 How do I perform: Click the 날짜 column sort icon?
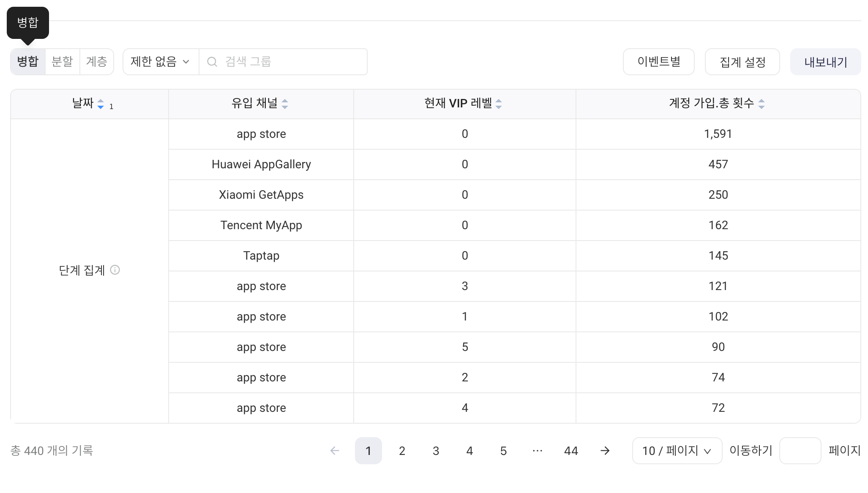pos(101,104)
